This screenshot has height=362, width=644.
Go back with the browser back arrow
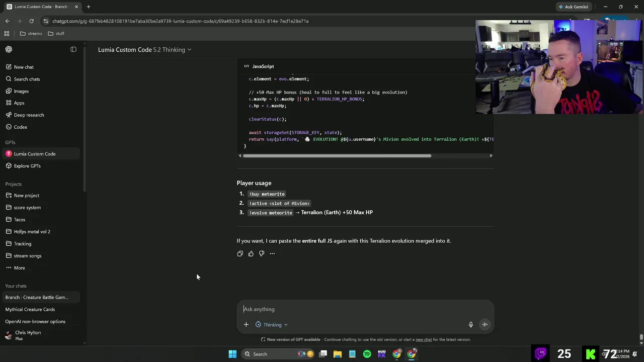click(7, 21)
